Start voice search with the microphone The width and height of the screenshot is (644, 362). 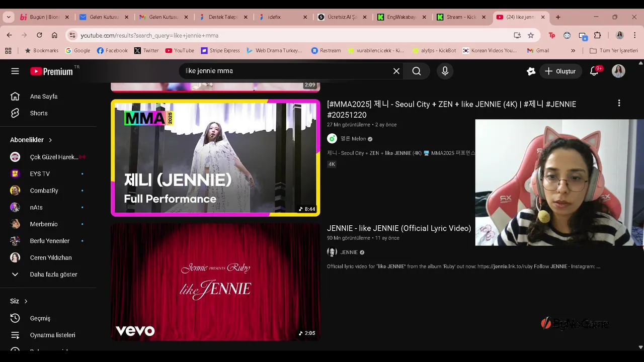445,71
